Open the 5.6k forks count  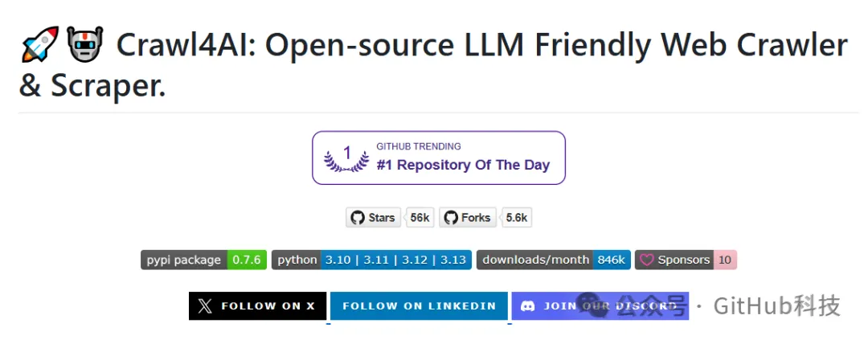516,218
